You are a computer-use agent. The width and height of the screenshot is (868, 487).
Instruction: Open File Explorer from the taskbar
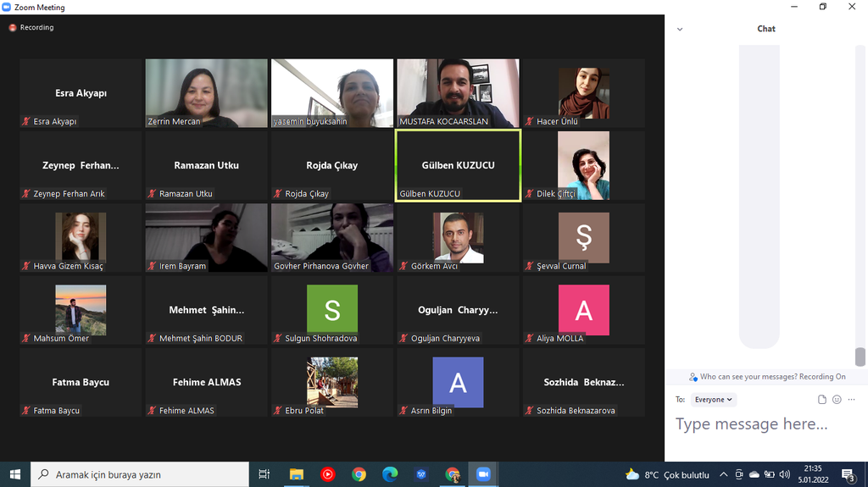(x=296, y=474)
